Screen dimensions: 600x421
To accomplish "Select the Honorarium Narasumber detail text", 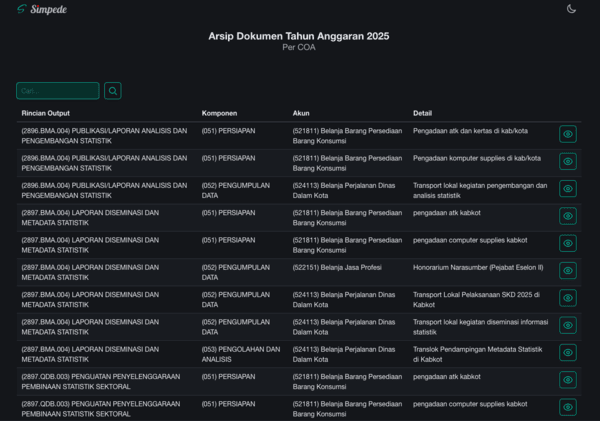I will pyautogui.click(x=479, y=267).
